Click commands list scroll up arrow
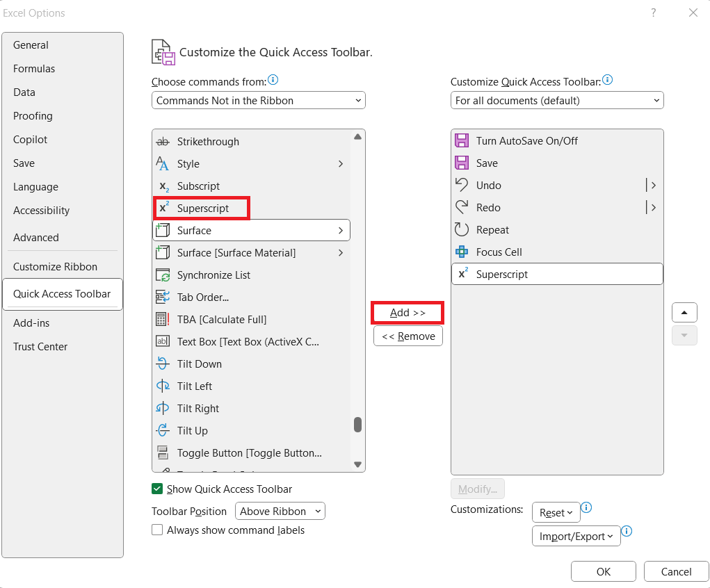Viewport: 710px width, 588px height. [x=357, y=137]
